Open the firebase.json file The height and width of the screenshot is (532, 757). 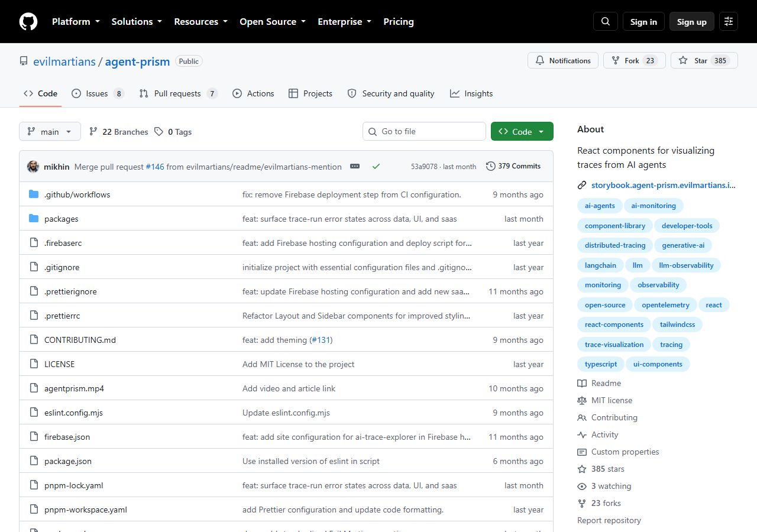(67, 437)
